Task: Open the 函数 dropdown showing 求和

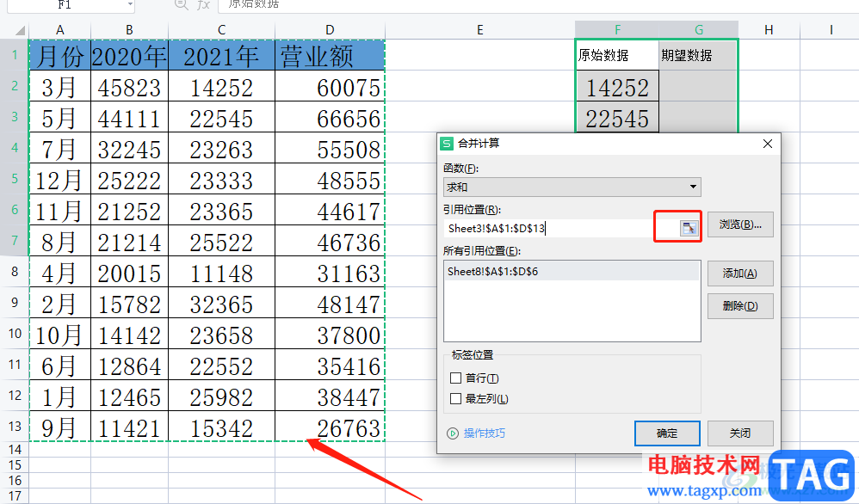Action: coord(572,187)
